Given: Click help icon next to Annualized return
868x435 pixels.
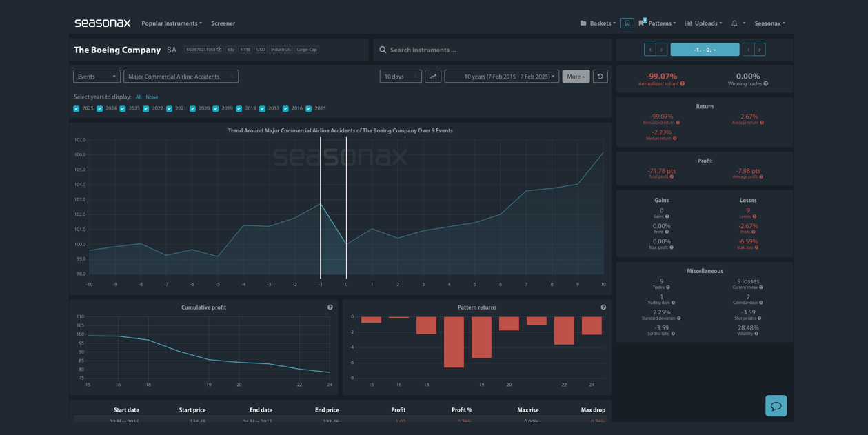Looking at the screenshot, I should tap(683, 84).
